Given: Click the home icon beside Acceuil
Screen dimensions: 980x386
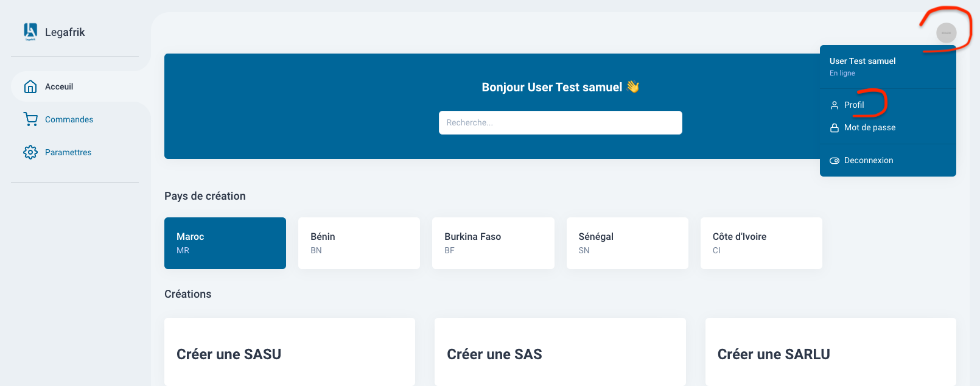Looking at the screenshot, I should tap(30, 86).
